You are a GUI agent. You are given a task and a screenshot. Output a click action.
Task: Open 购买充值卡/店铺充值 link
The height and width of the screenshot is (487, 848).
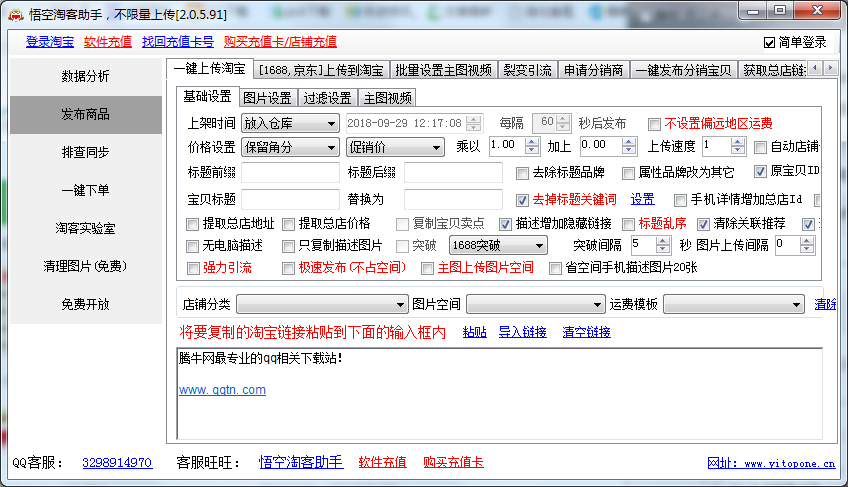[x=280, y=42]
